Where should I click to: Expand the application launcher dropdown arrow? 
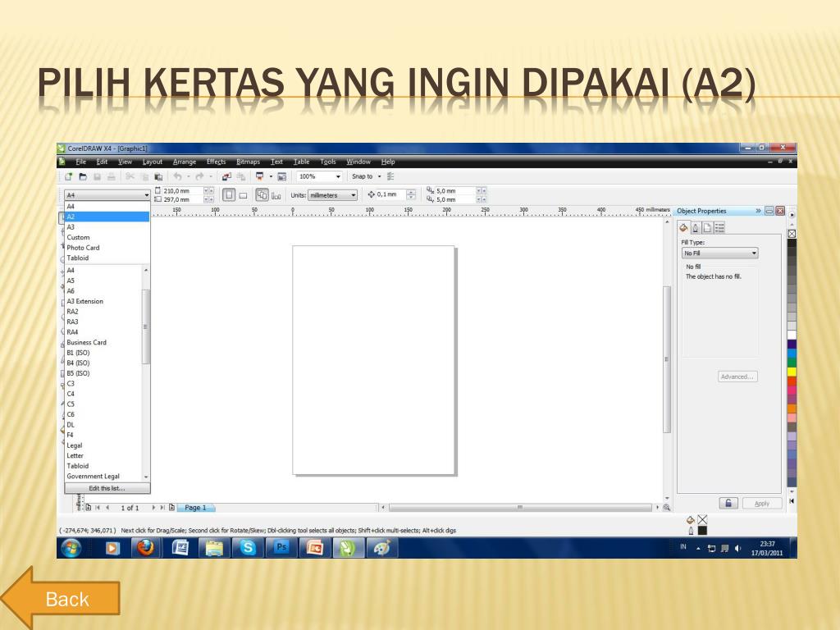tap(271, 176)
